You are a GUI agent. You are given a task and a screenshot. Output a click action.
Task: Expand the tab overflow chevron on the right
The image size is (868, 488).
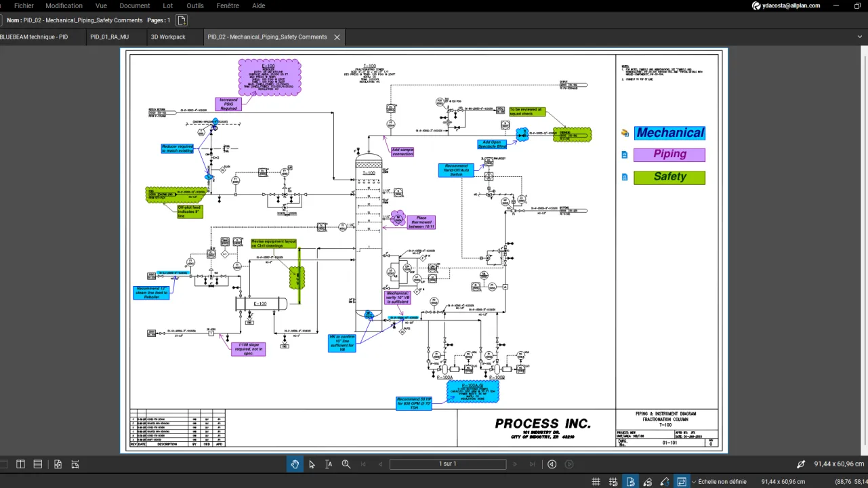[860, 37]
